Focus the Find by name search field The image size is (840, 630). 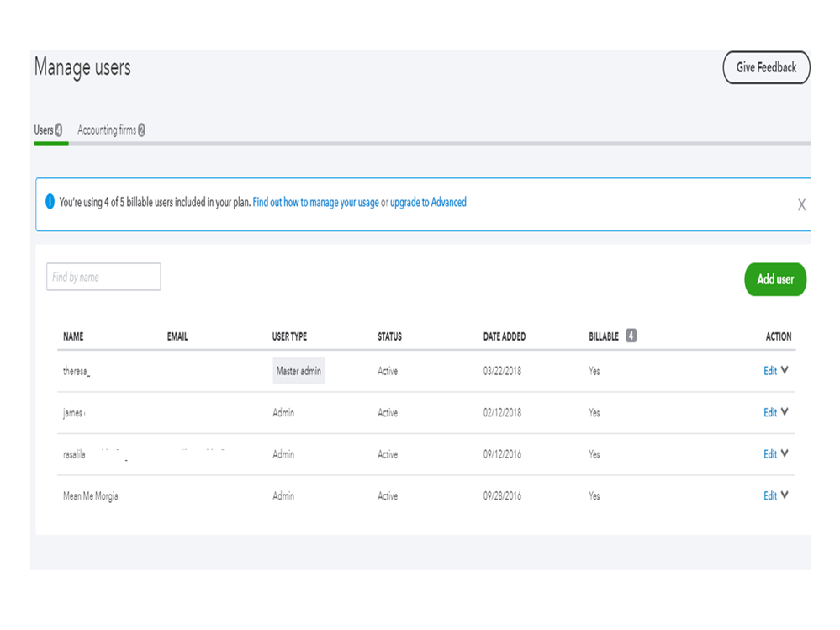103,277
